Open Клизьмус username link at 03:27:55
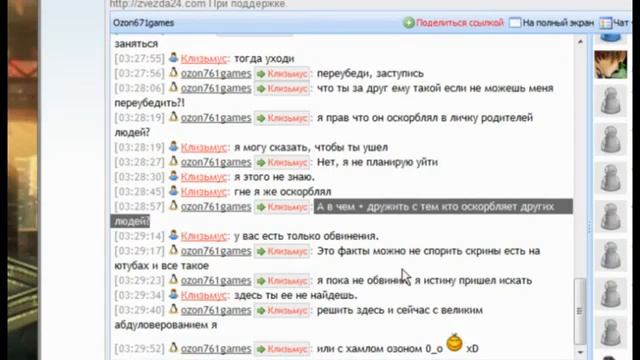640x360 pixels. coord(203,59)
